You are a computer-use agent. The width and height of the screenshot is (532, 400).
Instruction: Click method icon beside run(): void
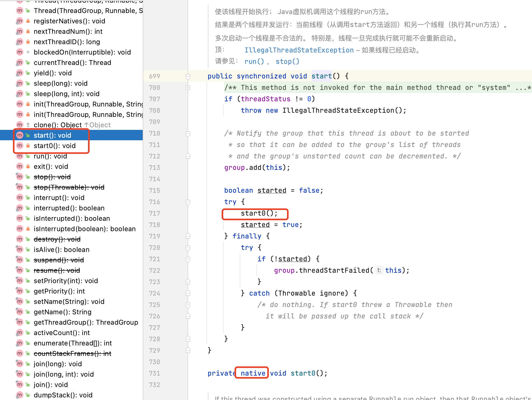tap(20, 156)
